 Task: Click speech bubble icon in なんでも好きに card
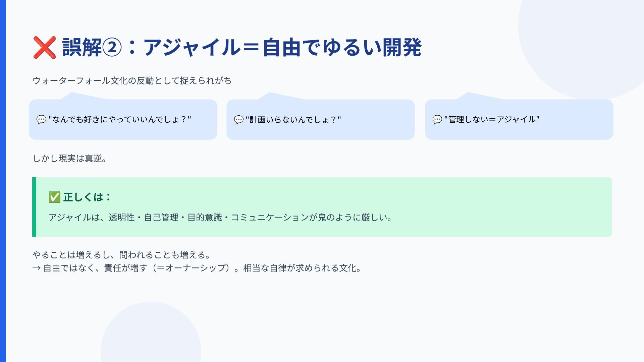(41, 119)
